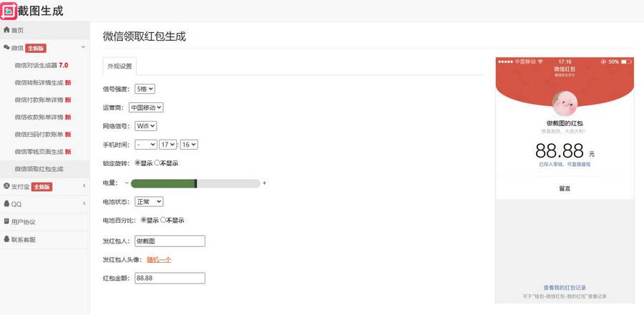The height and width of the screenshot is (315, 644).
Task: Open the 信号强度 dropdown
Action: 145,89
